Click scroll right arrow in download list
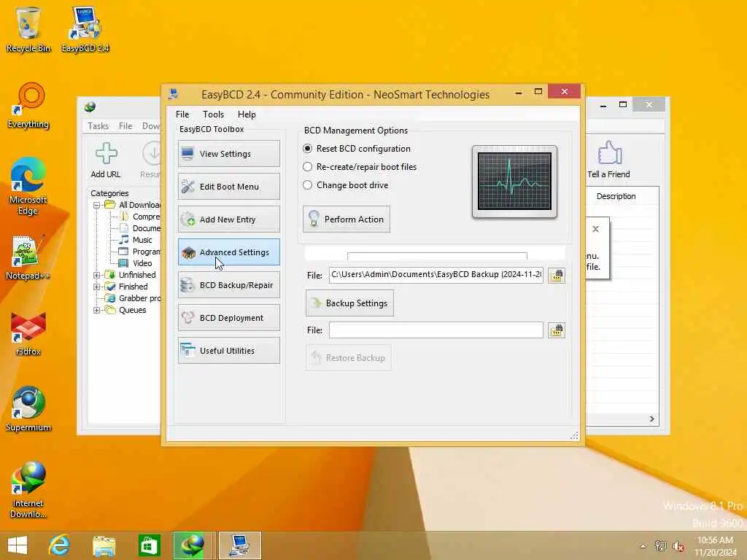Screen dimensions: 747x560 click(x=651, y=419)
